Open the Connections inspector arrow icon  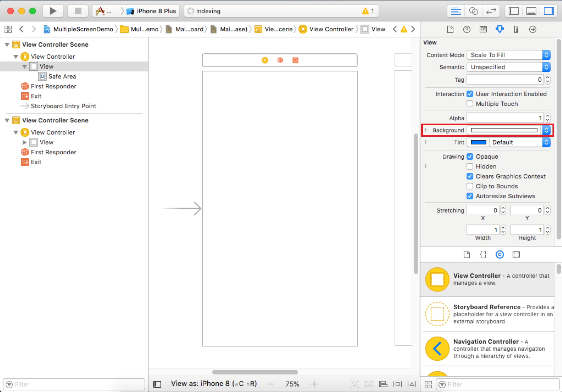click(x=532, y=29)
